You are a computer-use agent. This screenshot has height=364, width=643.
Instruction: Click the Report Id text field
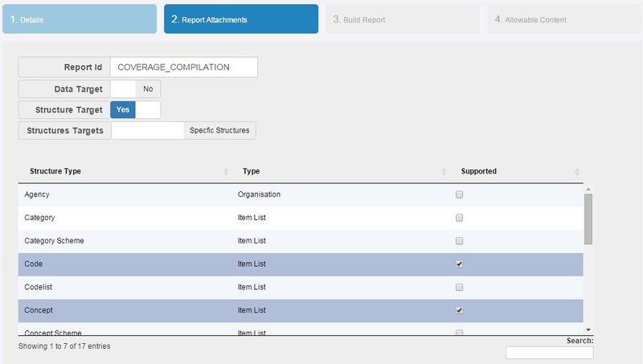coord(183,67)
